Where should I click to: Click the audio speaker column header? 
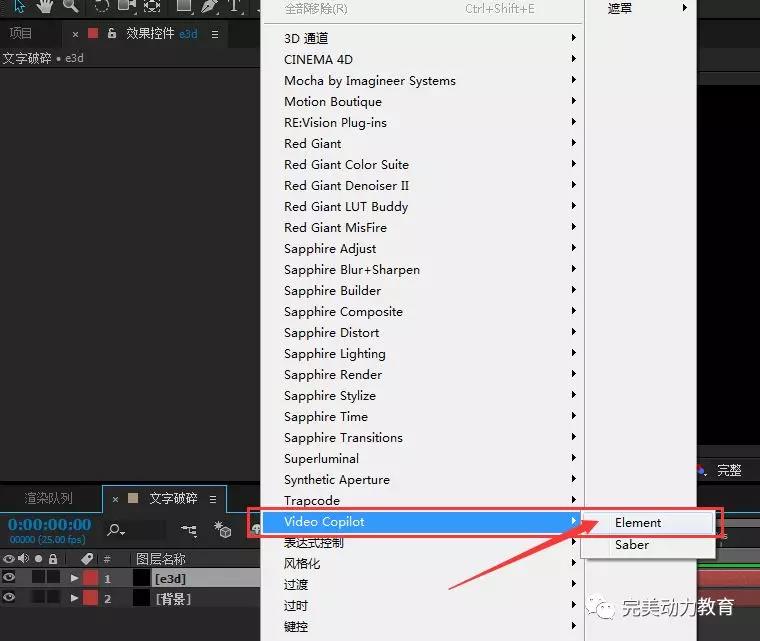tap(23, 559)
